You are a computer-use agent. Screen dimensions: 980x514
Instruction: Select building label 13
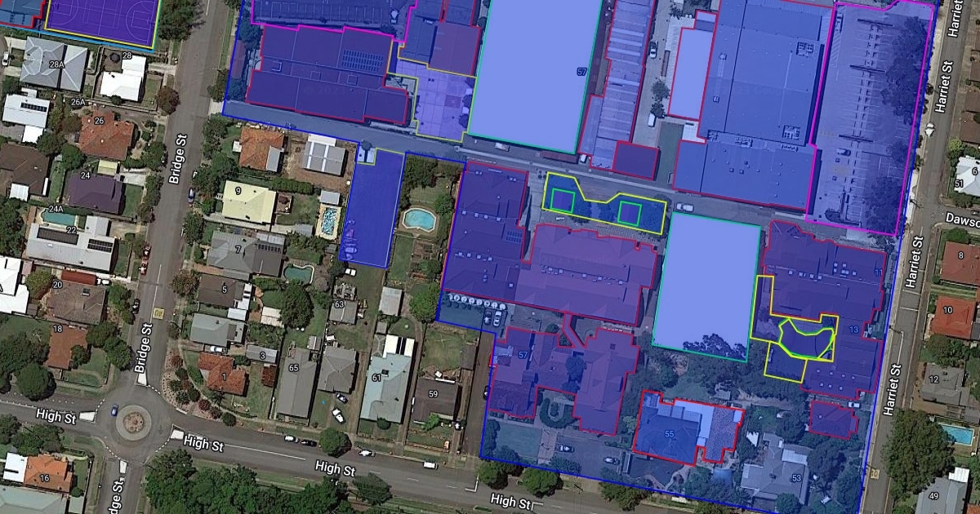coord(853,330)
